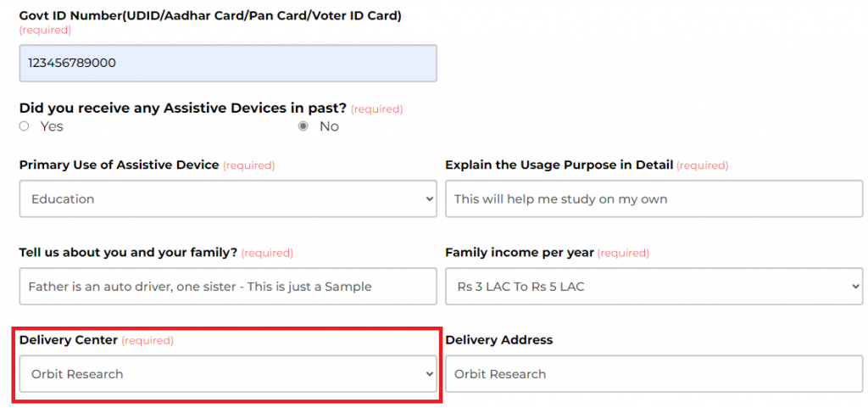Image resolution: width=868 pixels, height=408 pixels.
Task: Click the required note under Govt ID label
Action: [45, 31]
